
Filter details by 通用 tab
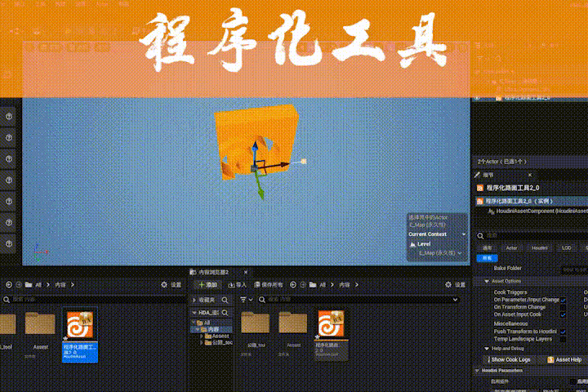click(487, 248)
